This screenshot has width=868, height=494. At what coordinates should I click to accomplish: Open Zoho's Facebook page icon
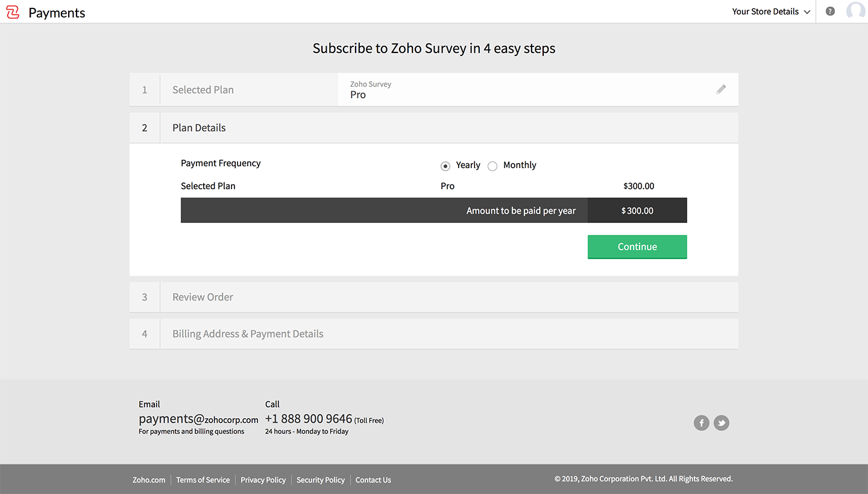(x=702, y=423)
